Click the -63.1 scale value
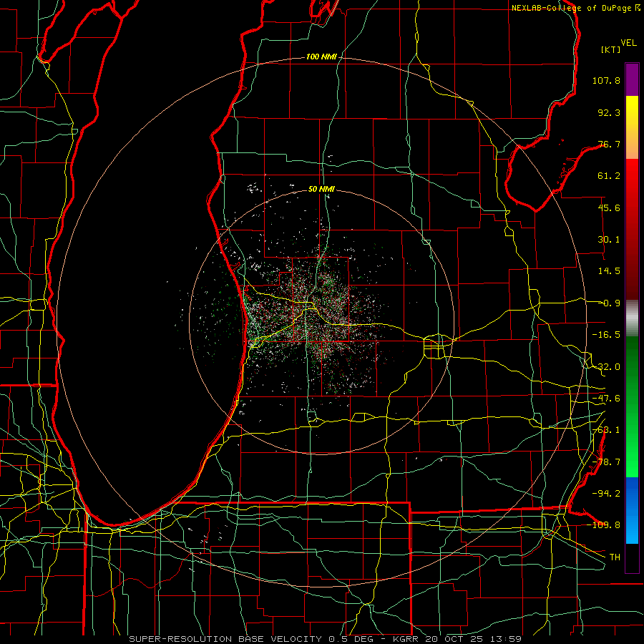644x644 pixels. (606, 430)
